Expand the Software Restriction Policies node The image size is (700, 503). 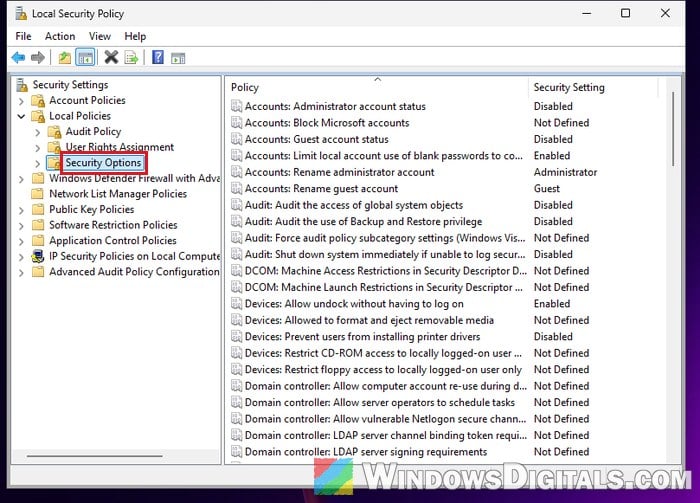point(21,226)
